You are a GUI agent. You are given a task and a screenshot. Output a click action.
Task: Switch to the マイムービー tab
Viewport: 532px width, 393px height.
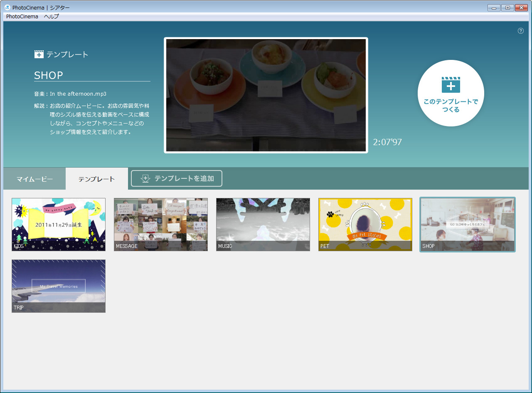(34, 179)
